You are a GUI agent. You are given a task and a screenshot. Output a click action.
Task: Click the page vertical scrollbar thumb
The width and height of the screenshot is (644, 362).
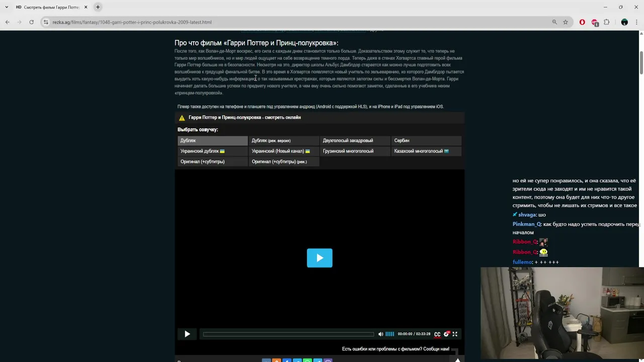click(x=641, y=63)
